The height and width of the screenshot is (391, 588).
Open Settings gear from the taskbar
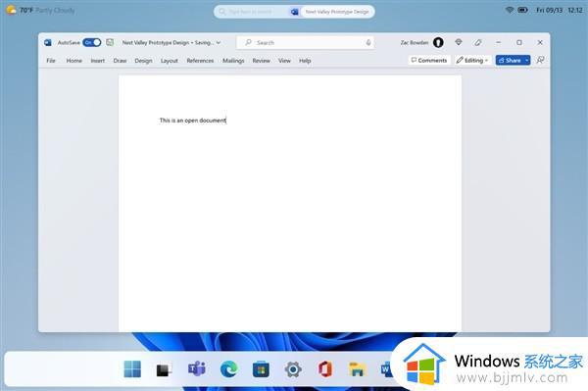click(293, 369)
